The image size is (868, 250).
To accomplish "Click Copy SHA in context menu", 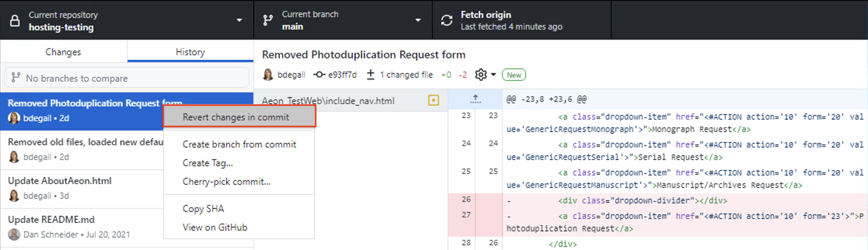I will [x=203, y=209].
